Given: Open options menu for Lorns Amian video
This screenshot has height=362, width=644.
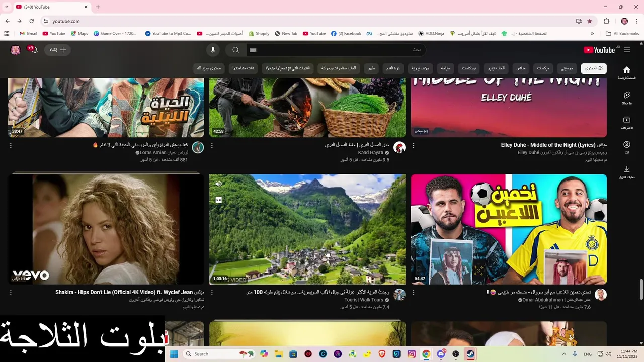Looking at the screenshot, I should (x=11, y=145).
